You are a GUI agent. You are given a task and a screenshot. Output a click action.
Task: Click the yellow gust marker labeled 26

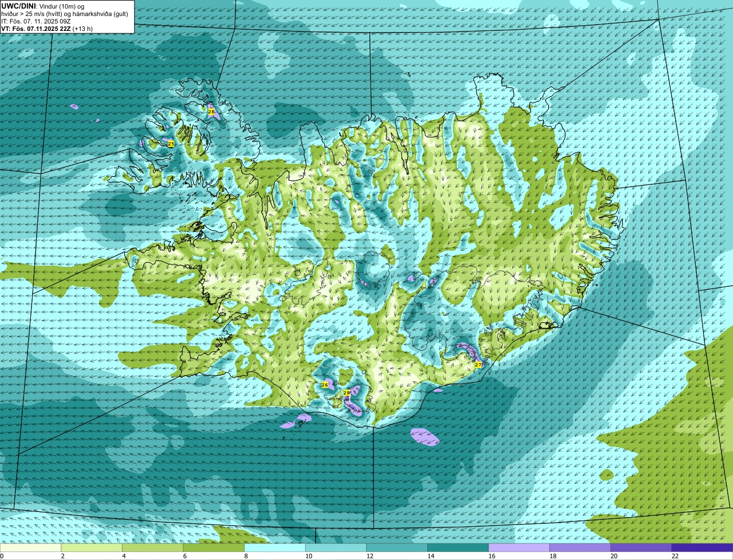coord(325,385)
